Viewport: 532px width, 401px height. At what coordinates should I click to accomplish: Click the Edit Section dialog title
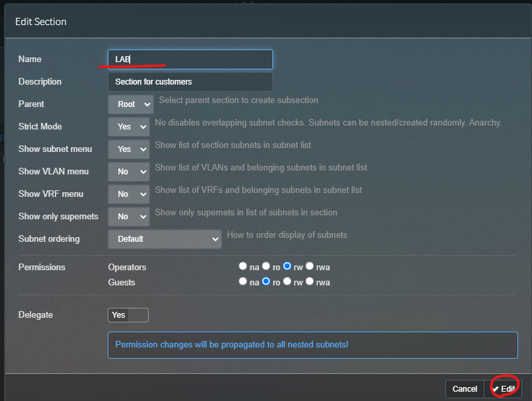(x=41, y=22)
